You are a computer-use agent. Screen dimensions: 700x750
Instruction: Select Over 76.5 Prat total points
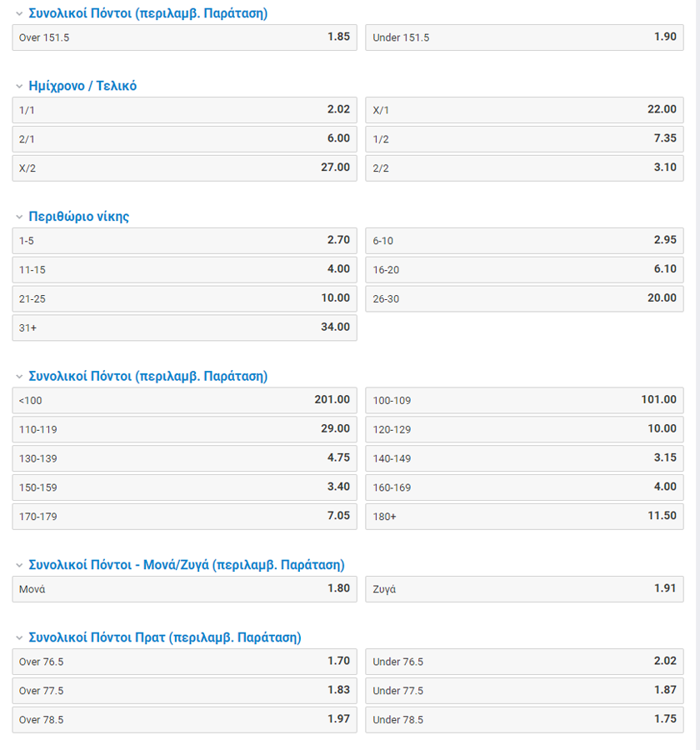[184, 662]
